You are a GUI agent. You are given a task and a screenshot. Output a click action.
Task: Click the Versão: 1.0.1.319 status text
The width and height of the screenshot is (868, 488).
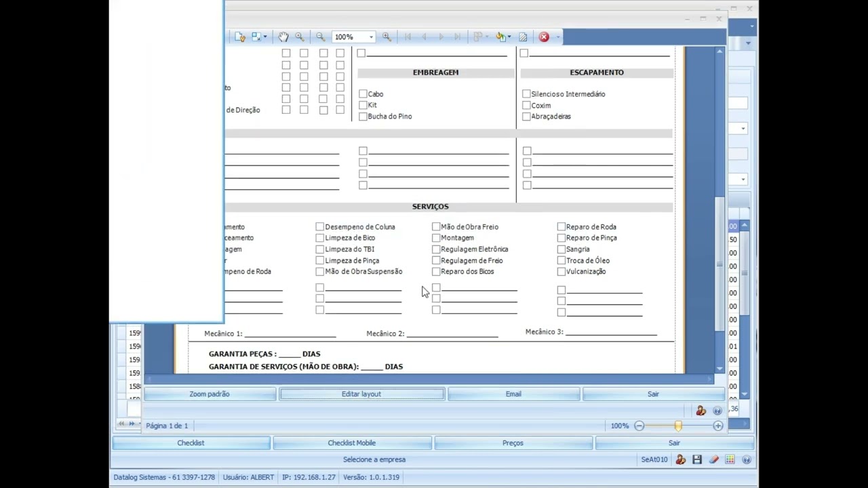click(371, 477)
